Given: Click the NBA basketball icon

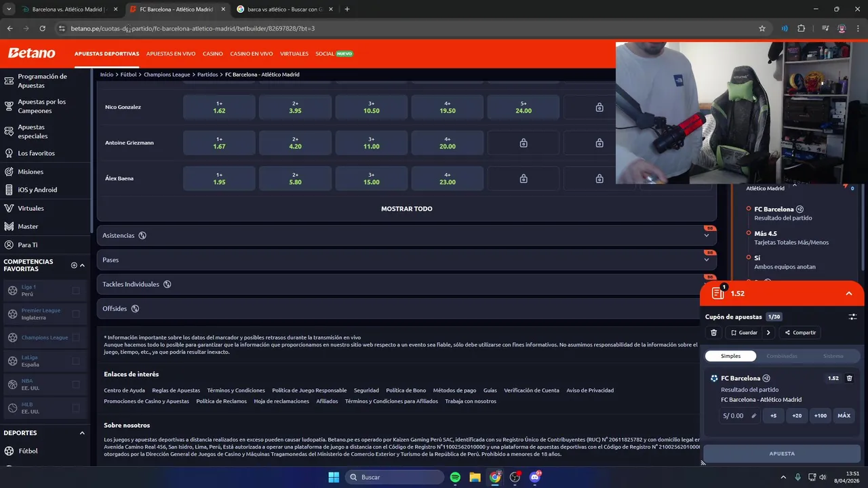Looking at the screenshot, I should pos(12,385).
